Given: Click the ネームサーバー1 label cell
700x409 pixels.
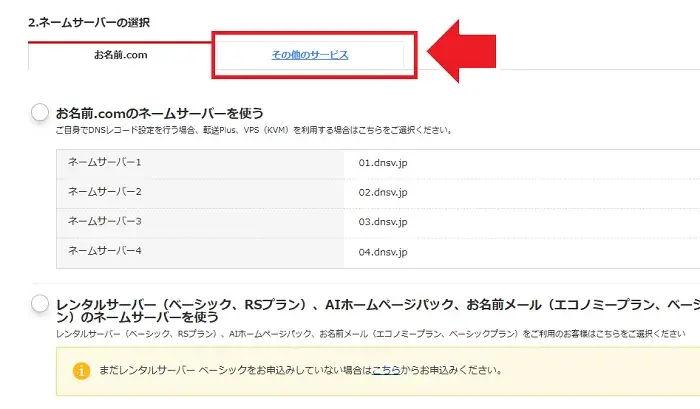Looking at the screenshot, I should (x=200, y=163).
